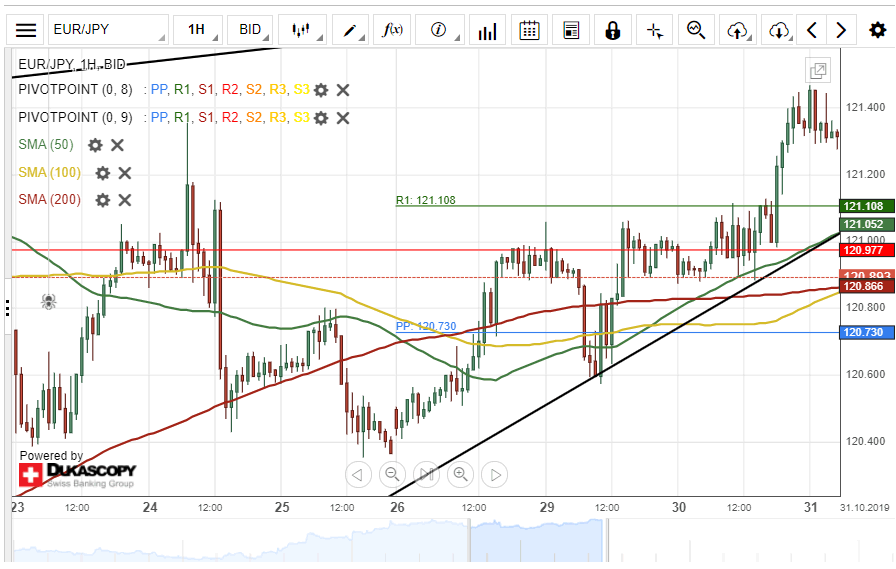Image resolution: width=896 pixels, height=569 pixels.
Task: Open the f(x) indicators menu
Action: pyautogui.click(x=393, y=30)
